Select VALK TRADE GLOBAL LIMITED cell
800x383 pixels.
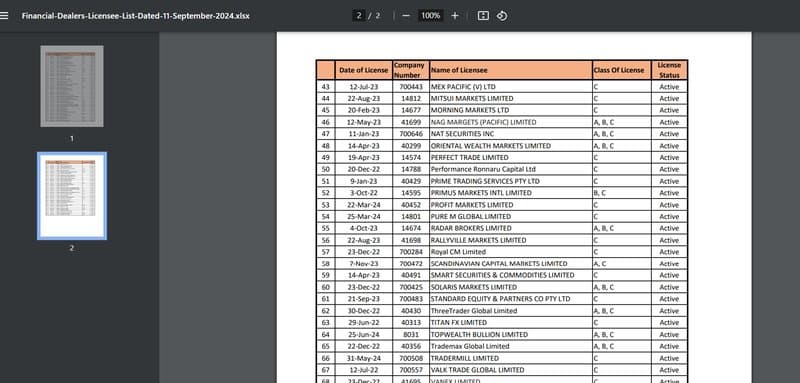pos(511,370)
